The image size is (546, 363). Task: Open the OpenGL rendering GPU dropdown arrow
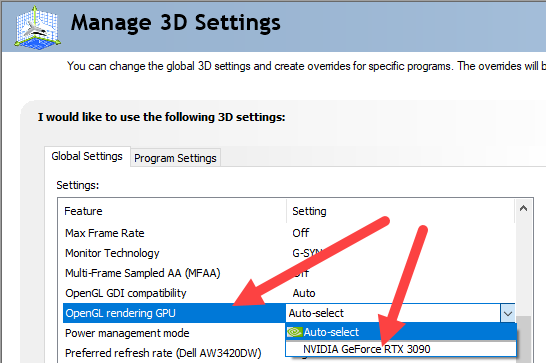pyautogui.click(x=508, y=313)
